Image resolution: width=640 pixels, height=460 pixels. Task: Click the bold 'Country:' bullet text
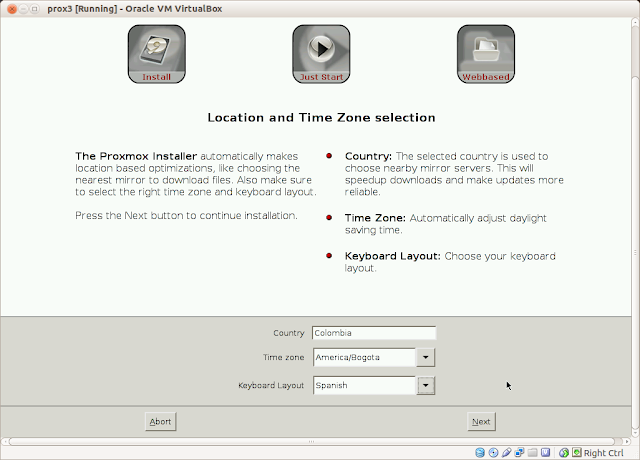coord(368,156)
